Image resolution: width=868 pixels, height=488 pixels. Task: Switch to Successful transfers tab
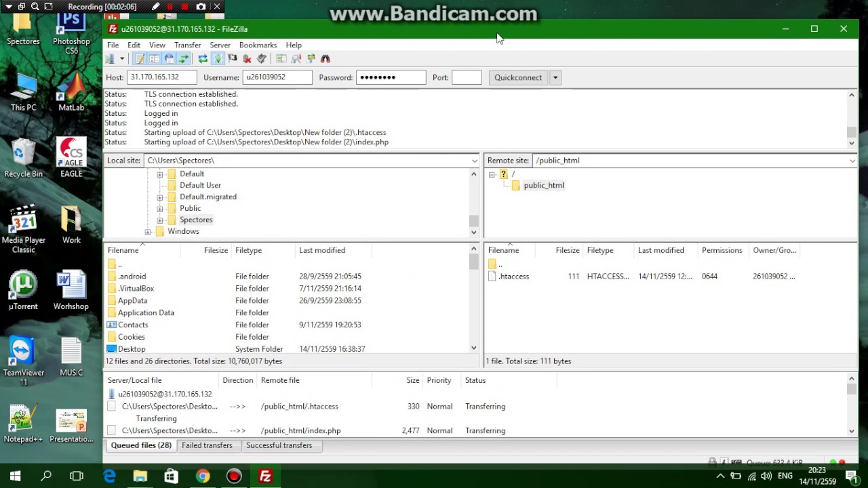click(x=279, y=445)
